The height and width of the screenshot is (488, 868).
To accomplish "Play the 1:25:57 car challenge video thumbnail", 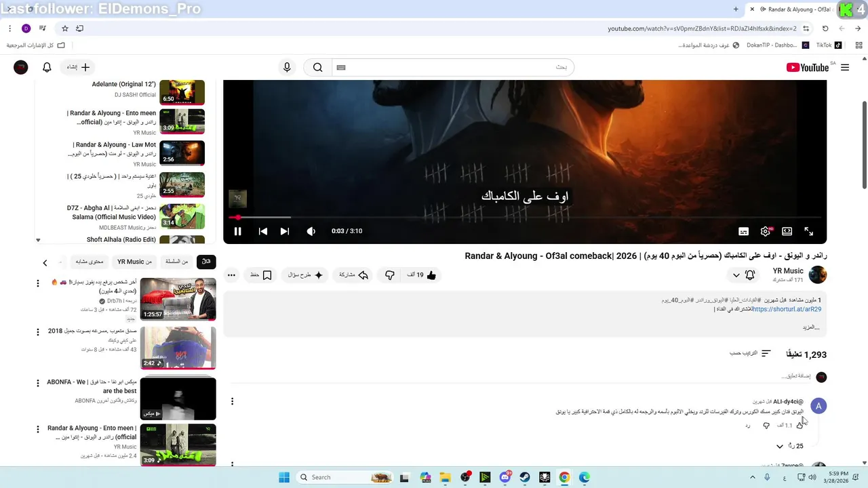I will click(178, 299).
